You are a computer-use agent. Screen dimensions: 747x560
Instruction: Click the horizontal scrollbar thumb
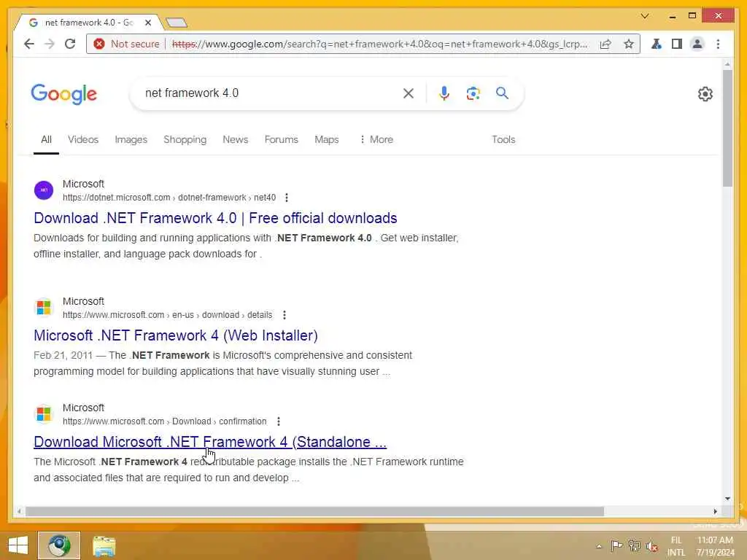pyautogui.click(x=314, y=511)
